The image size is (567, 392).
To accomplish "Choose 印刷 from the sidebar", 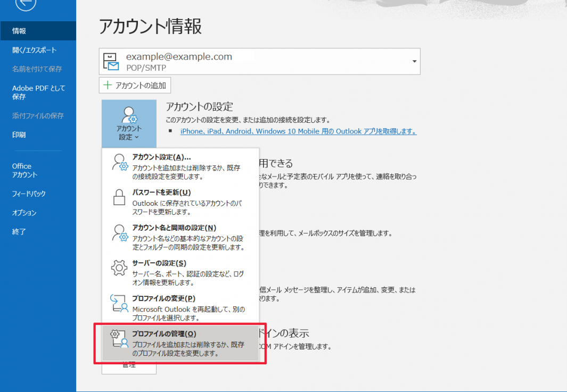I will [19, 135].
